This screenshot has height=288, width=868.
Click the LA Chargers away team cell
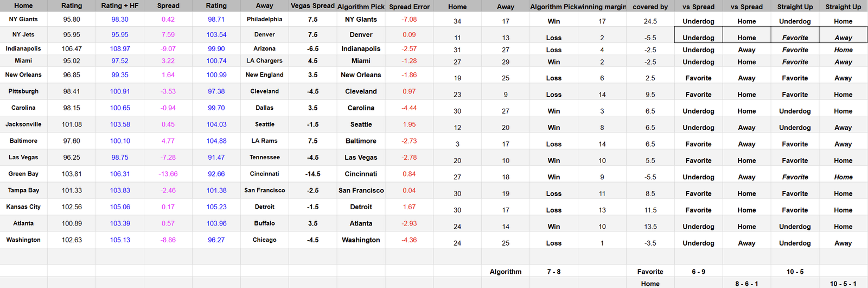[x=264, y=61]
